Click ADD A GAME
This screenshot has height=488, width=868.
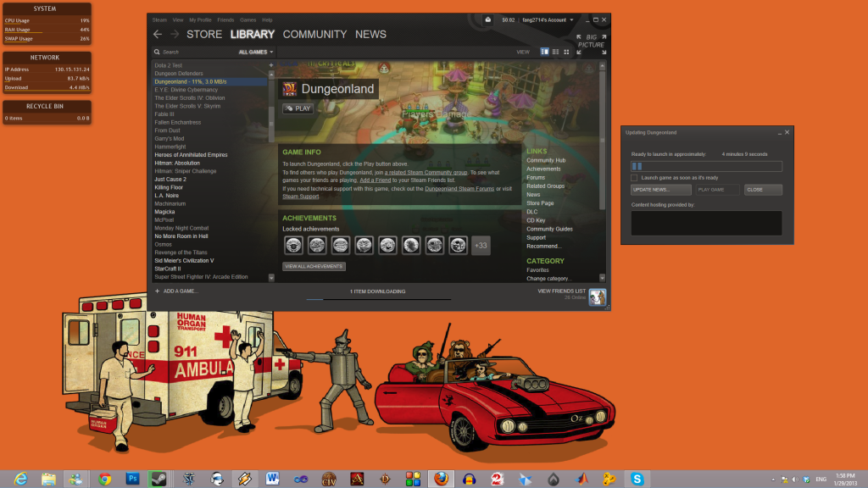tap(176, 291)
